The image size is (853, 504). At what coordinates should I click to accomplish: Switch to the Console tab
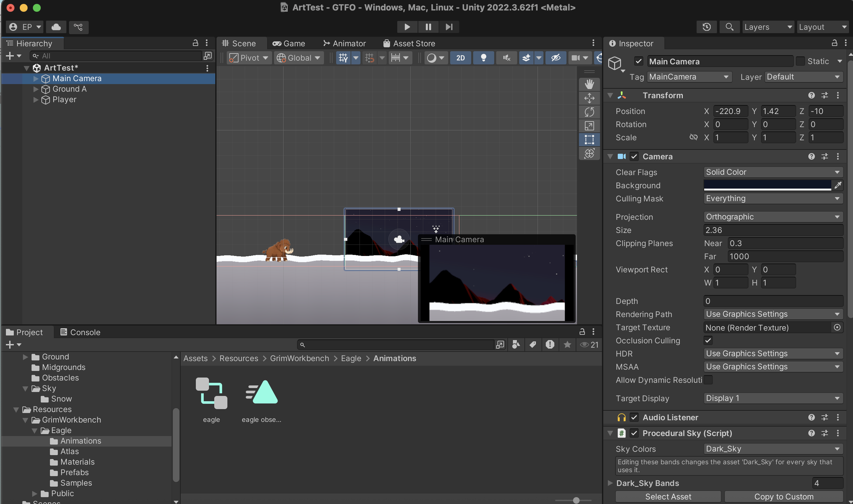point(80,332)
